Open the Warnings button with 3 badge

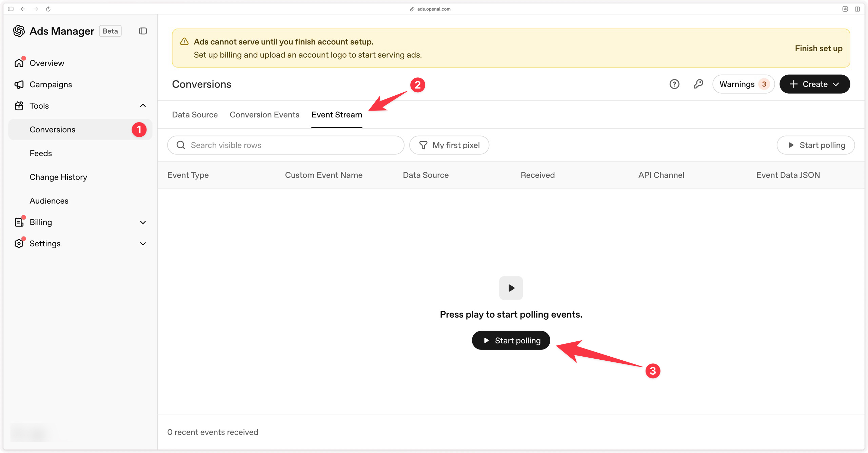[x=743, y=84]
